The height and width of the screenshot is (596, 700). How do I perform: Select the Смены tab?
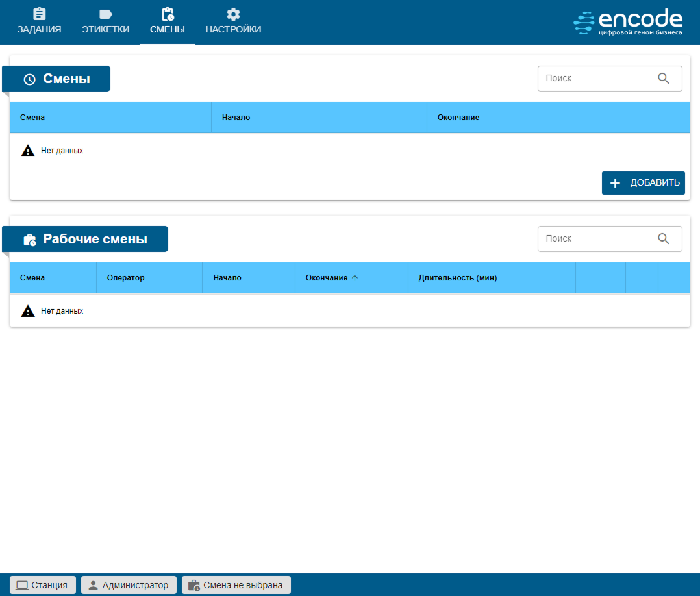167,22
